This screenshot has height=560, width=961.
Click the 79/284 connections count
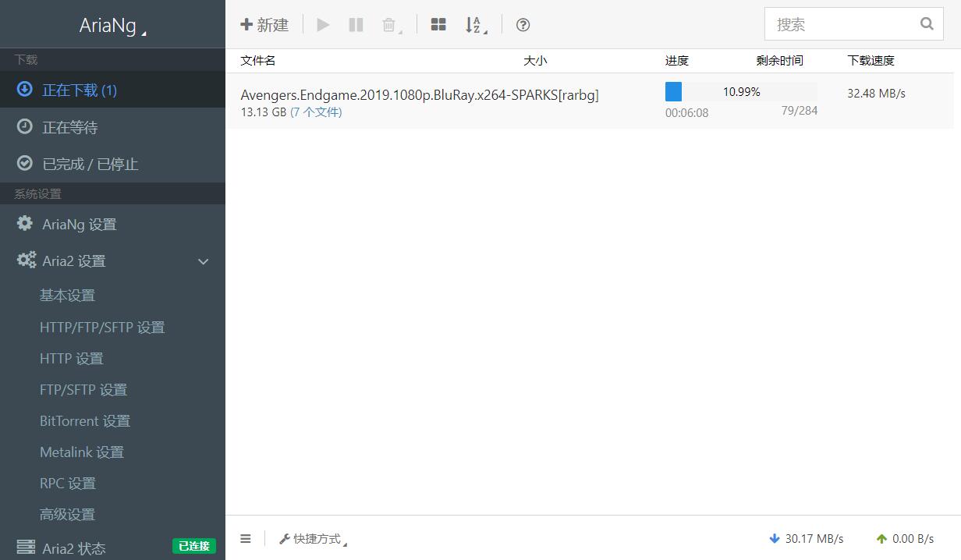(x=800, y=110)
